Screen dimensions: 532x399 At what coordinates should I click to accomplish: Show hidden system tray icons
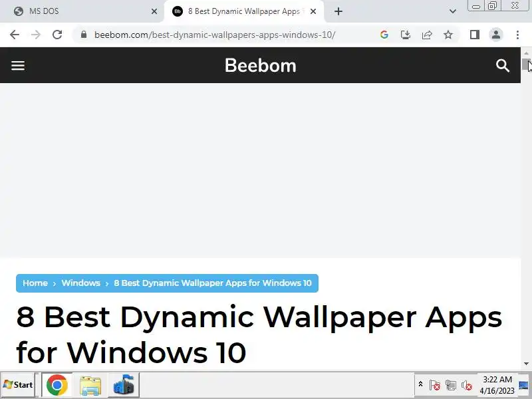[420, 384]
